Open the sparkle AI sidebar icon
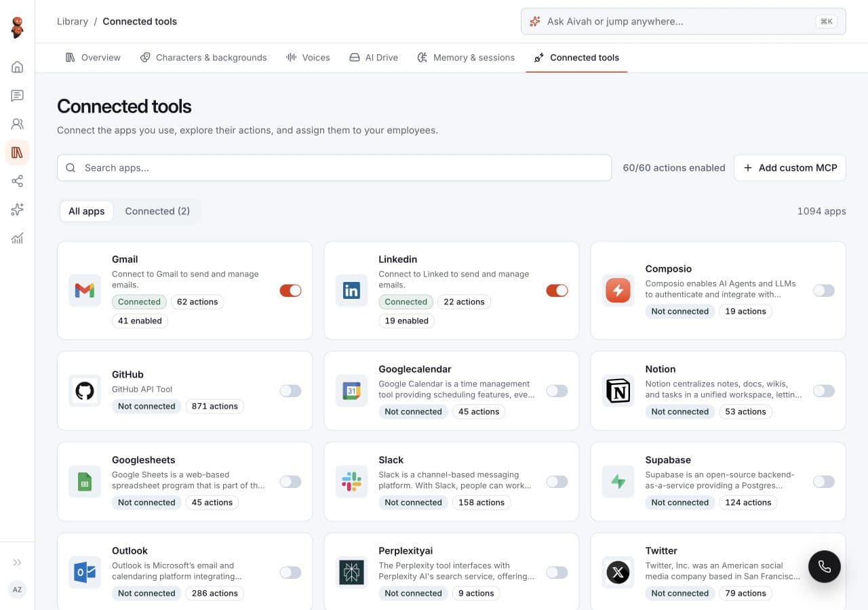The height and width of the screenshot is (610, 868). pos(18,209)
